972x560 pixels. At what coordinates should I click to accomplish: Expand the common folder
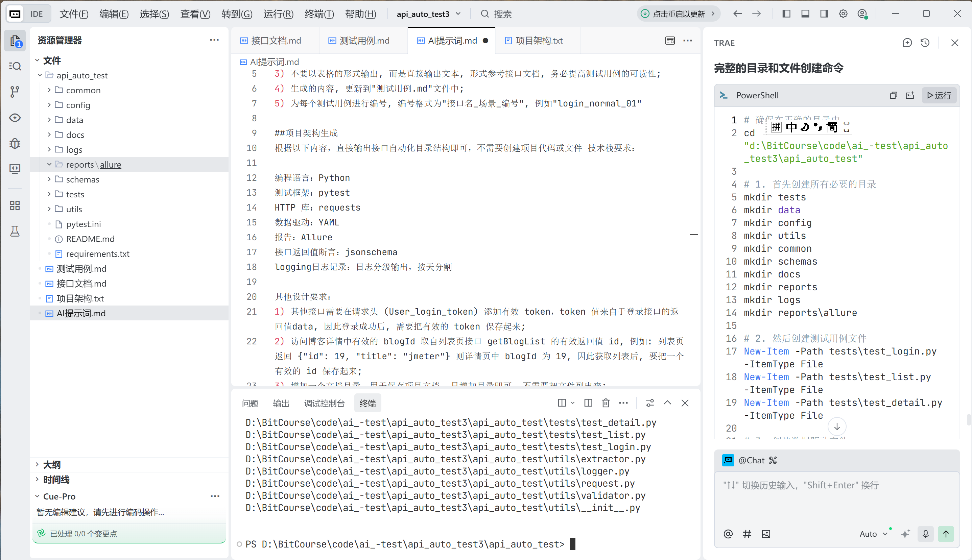[x=83, y=90]
